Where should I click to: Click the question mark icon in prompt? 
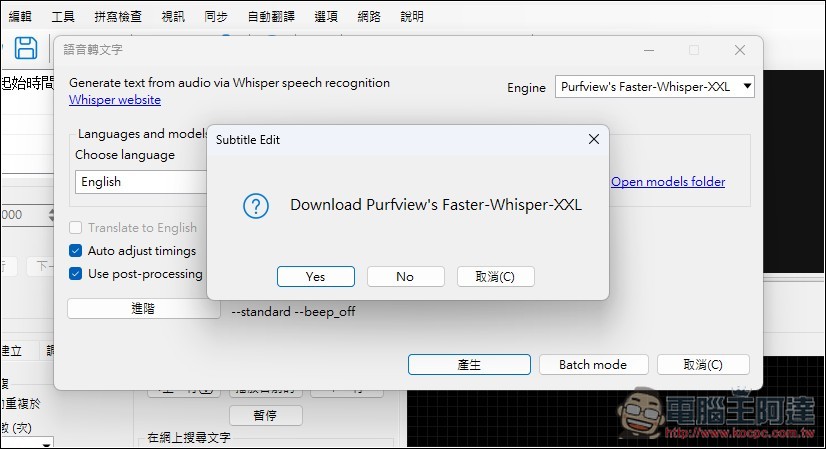click(x=256, y=206)
